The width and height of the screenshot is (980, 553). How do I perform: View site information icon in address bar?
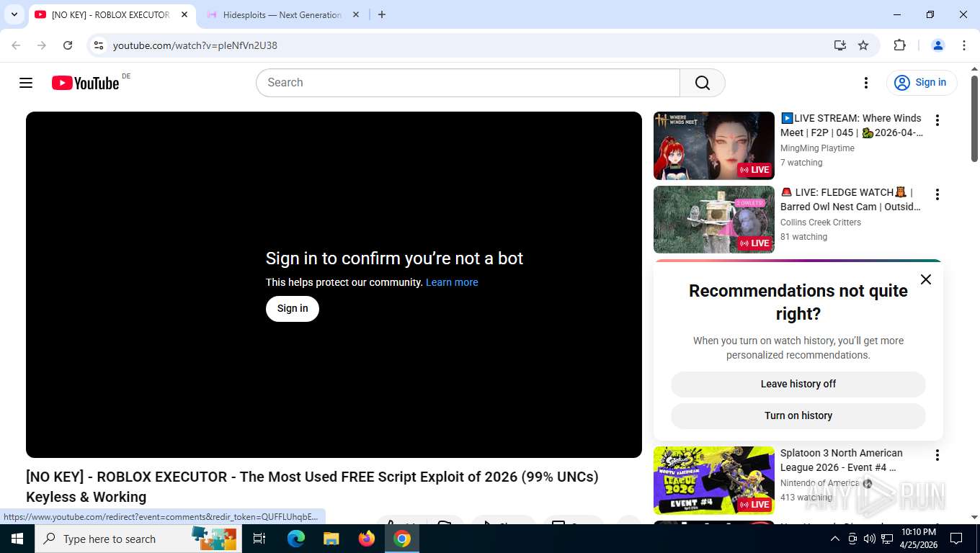99,45
